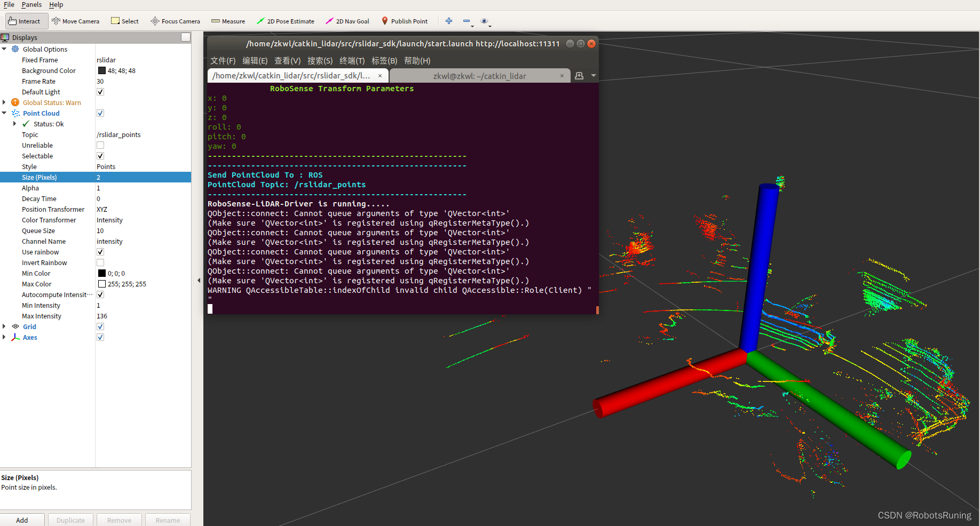Expand the Axes display item
This screenshot has width=980, height=526.
coord(4,337)
